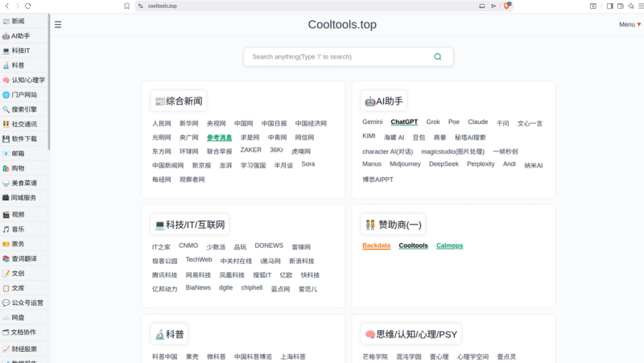Open sidebar item AI助手
This screenshot has width=644, height=363.
point(24,35)
